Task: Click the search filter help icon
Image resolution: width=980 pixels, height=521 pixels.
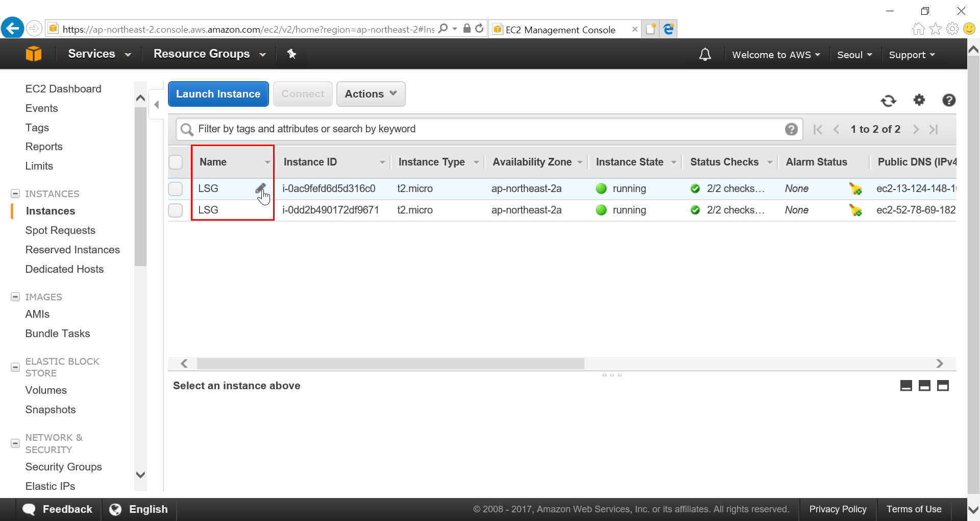Action: (791, 129)
